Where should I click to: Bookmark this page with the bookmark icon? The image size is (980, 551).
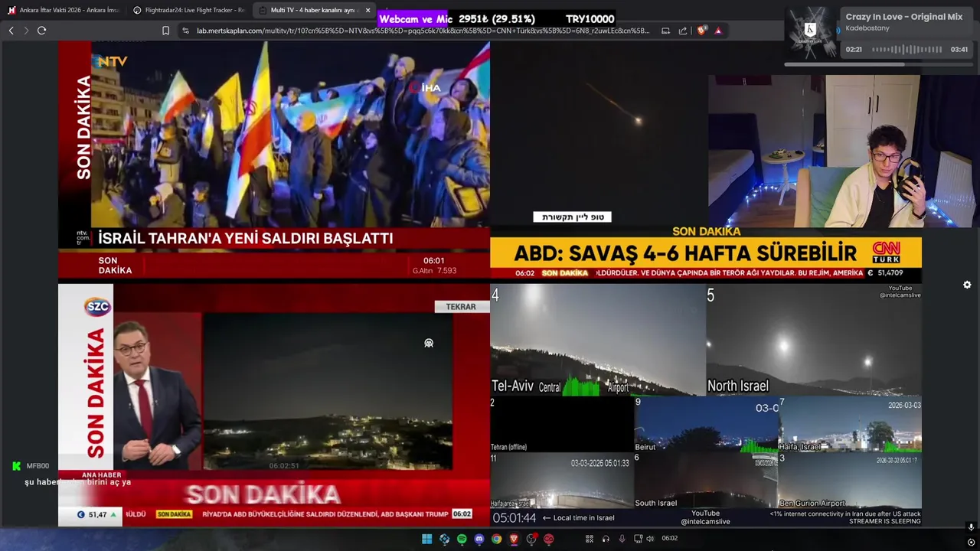[165, 31]
